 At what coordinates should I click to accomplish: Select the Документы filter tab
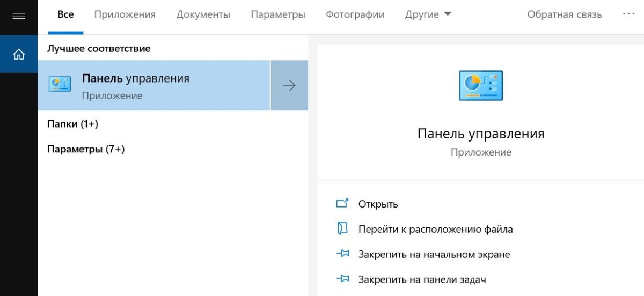(x=203, y=14)
